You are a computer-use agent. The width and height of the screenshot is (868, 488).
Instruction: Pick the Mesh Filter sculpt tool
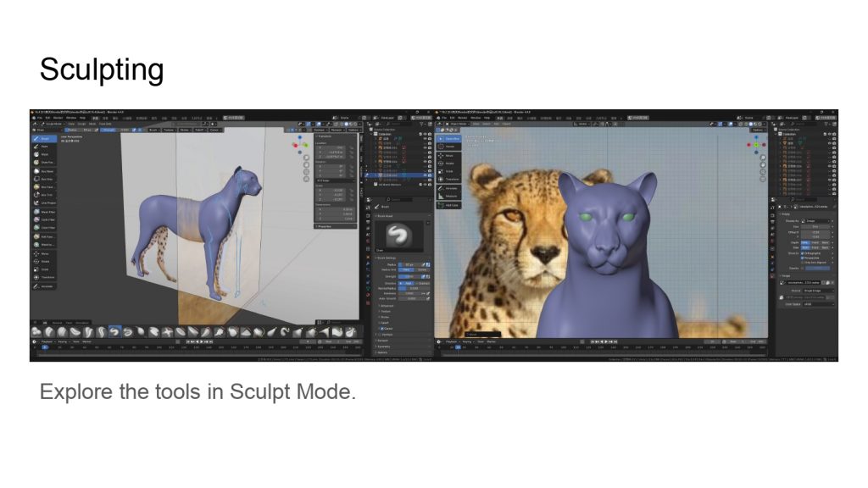coord(47,212)
